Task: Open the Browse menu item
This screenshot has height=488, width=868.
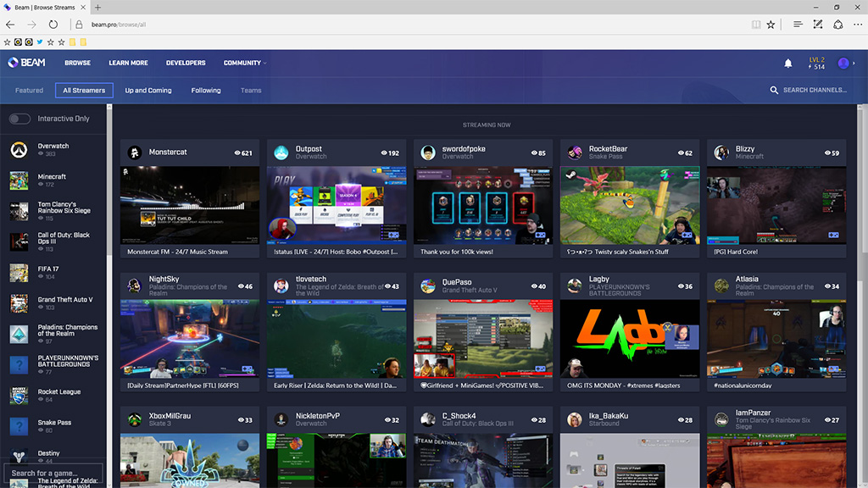Action: [77, 63]
